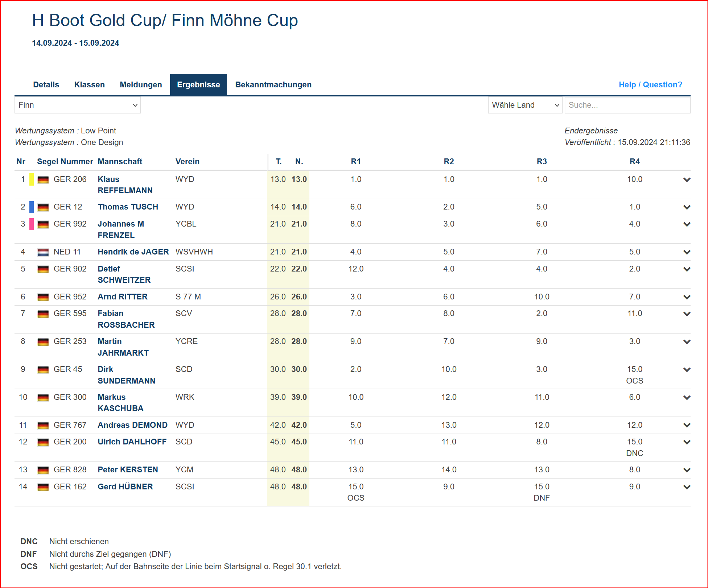The height and width of the screenshot is (588, 708).
Task: Click the Veröffentlicht timestamp text
Action: pos(627,142)
